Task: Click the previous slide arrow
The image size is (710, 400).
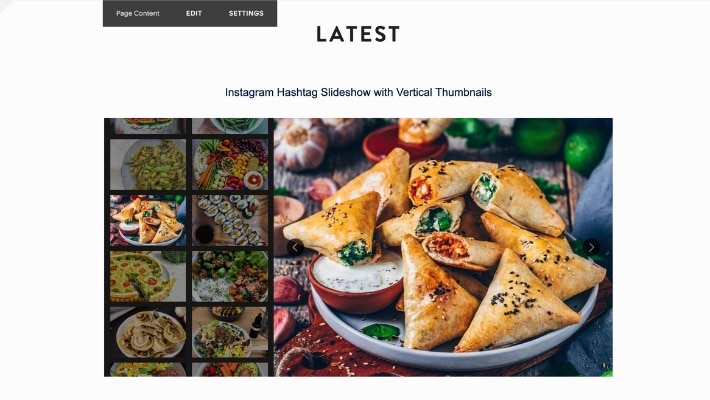Action: pos(295,247)
